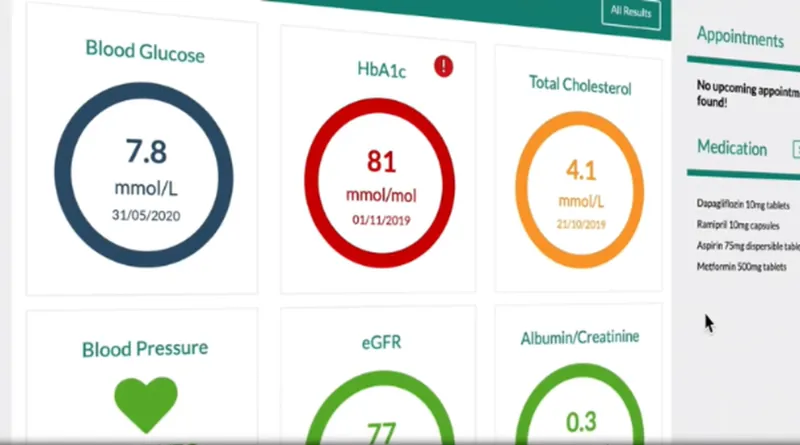Click the Total Cholesterol card title
Viewport: 800px width, 445px height.
click(x=580, y=85)
